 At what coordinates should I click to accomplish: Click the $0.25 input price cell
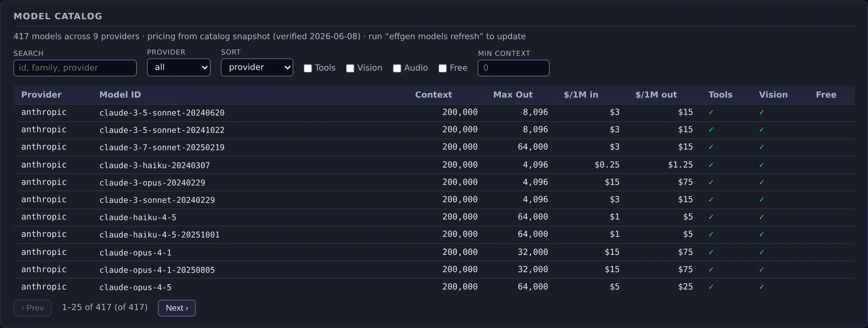click(x=607, y=165)
